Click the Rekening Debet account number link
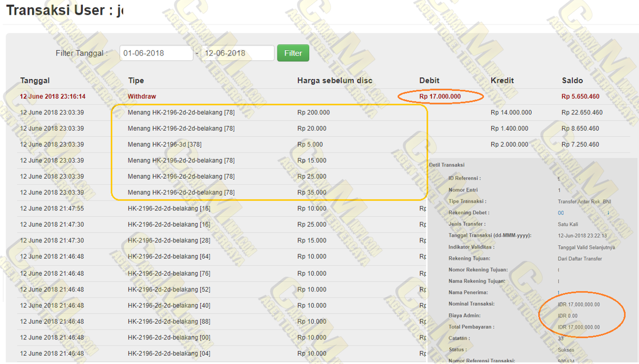 (561, 213)
